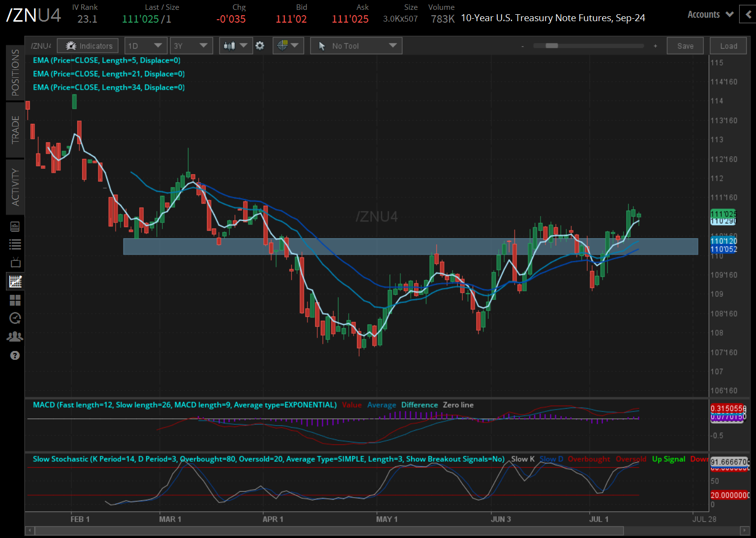Click the JUL 1 date axis label
756x538 pixels.
[599, 519]
